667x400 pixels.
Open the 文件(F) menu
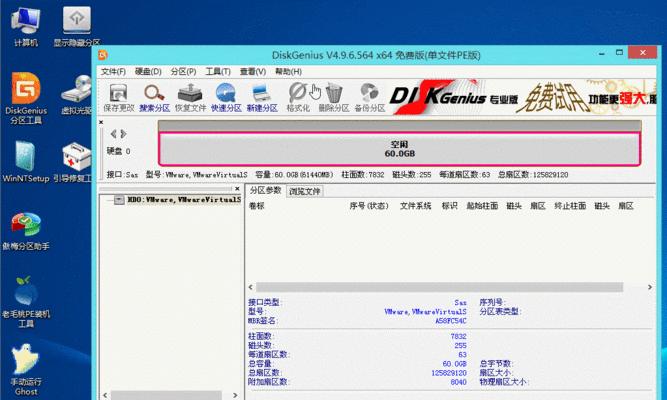coord(113,71)
